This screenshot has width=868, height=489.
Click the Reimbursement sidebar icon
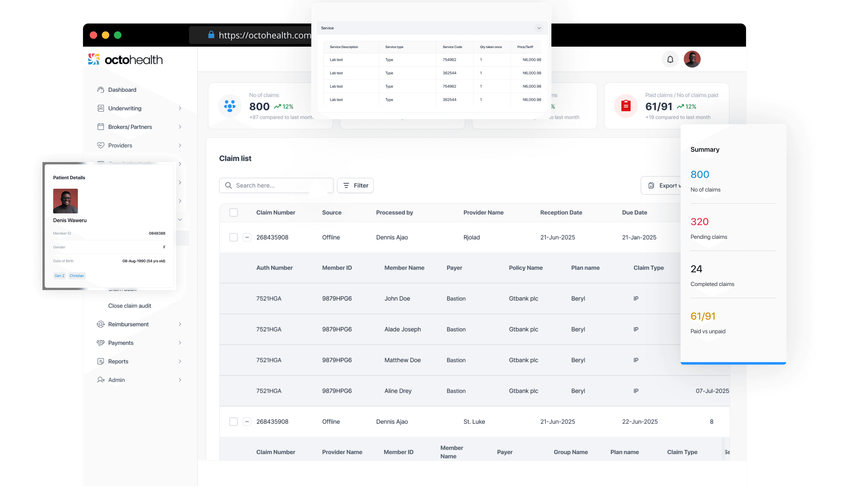pyautogui.click(x=100, y=324)
